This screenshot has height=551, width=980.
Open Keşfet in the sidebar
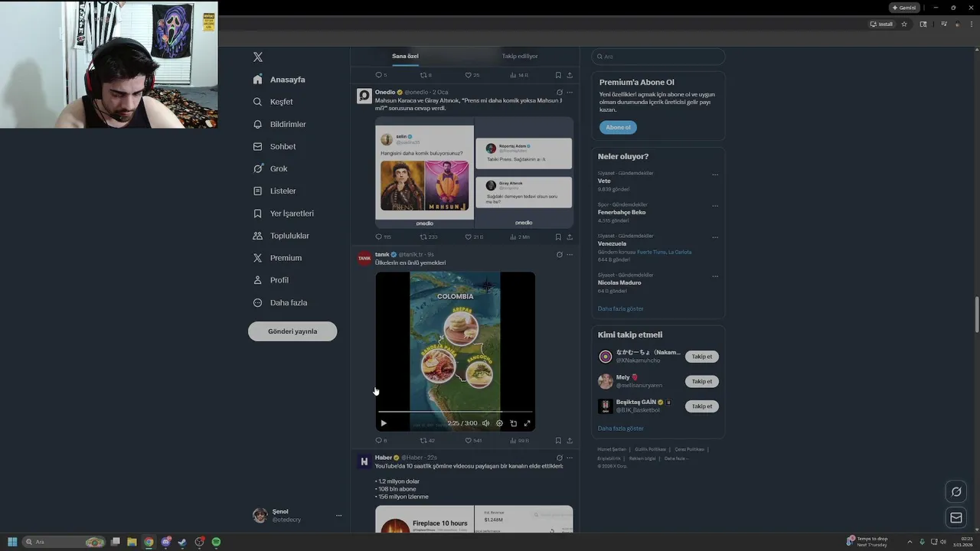[273, 102]
